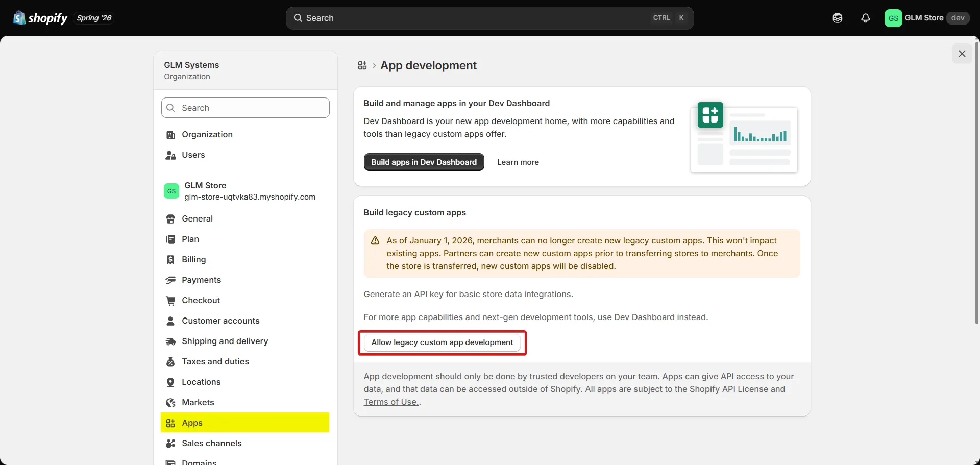Screen dimensions: 980x465
Task: Click the page vertical scrollbar
Action: pos(977,182)
